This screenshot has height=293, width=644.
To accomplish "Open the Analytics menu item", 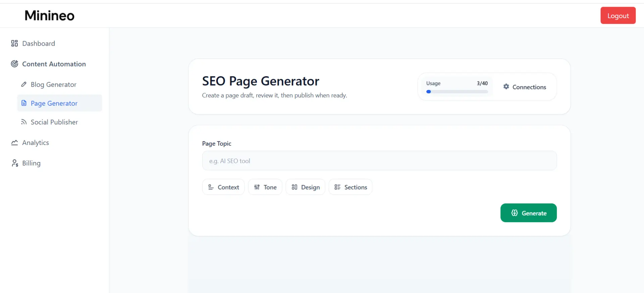I will (36, 143).
